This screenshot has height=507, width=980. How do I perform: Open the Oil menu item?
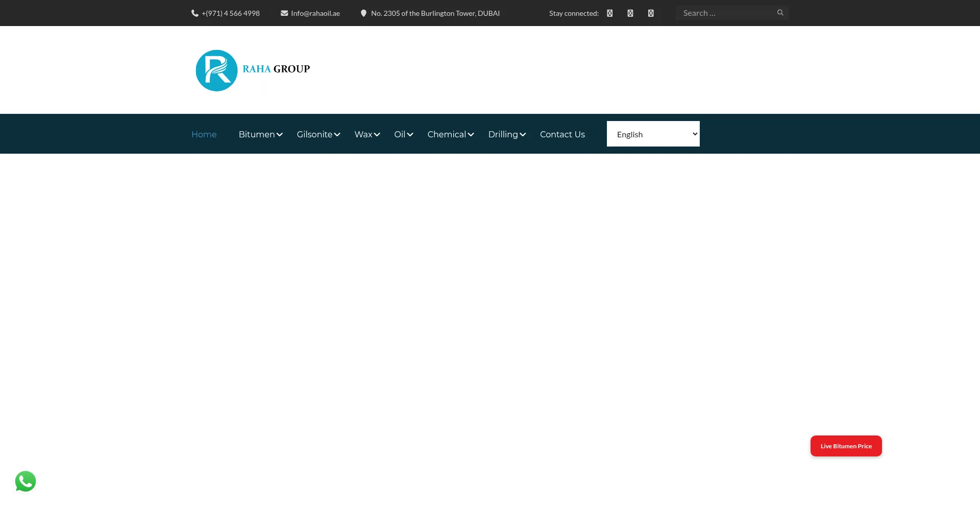400,134
